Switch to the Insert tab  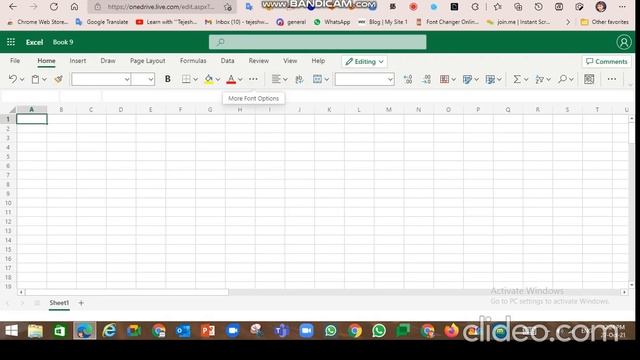[78, 61]
